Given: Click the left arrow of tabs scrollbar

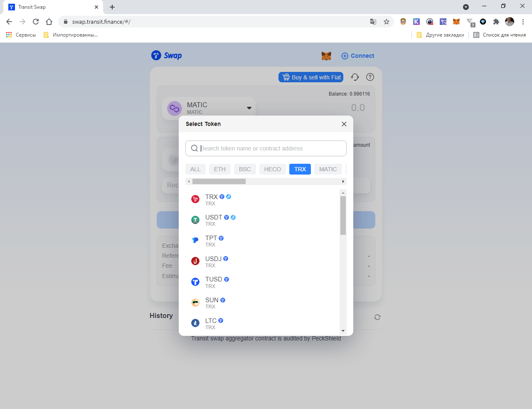Looking at the screenshot, I should (x=189, y=182).
